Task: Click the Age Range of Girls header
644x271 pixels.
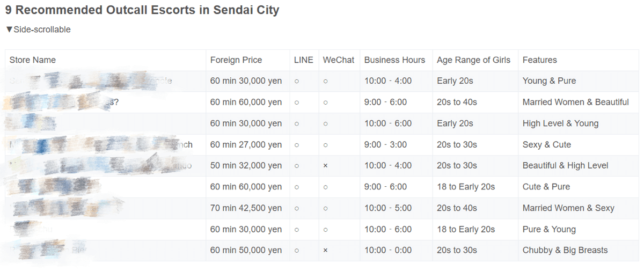Action: click(473, 60)
